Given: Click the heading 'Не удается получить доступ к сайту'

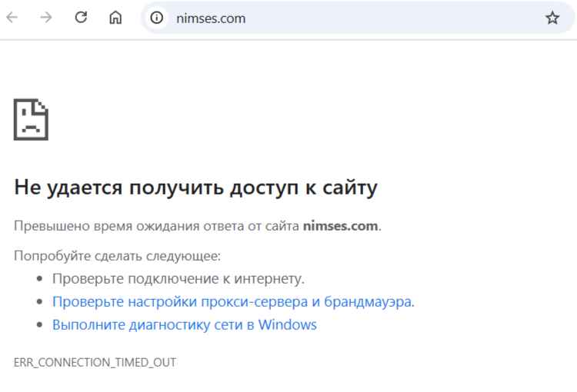Looking at the screenshot, I should [x=195, y=188].
